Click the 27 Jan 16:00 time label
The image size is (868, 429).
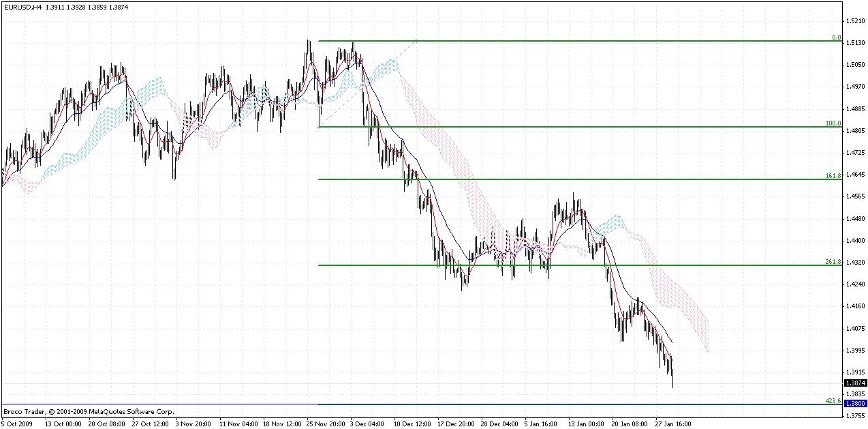pyautogui.click(x=674, y=424)
